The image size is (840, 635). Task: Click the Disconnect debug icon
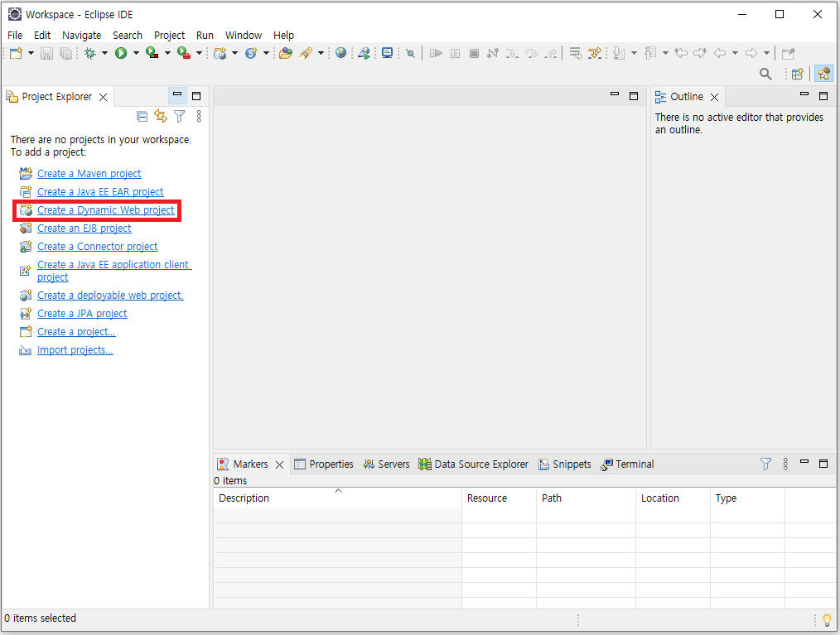tap(493, 53)
